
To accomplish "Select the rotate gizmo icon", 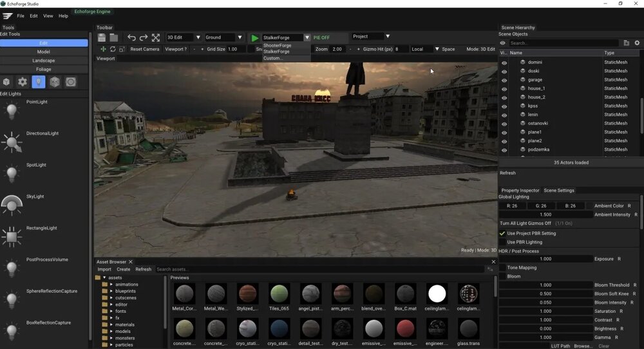I will [113, 49].
